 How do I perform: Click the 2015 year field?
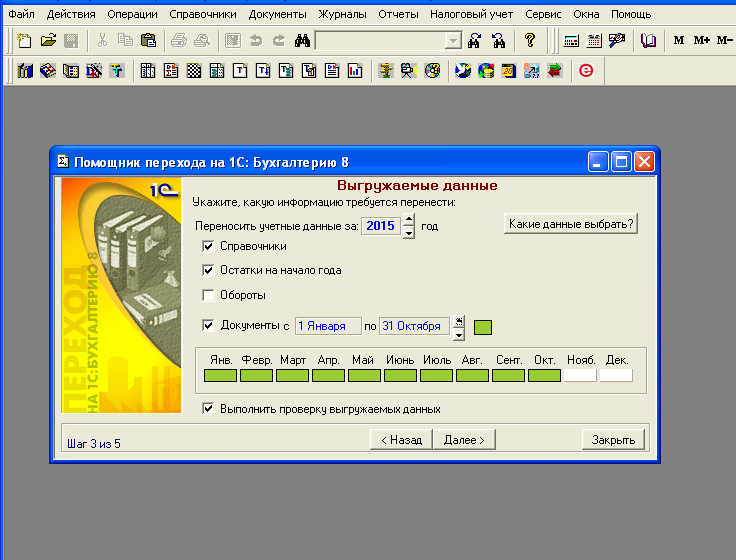(x=381, y=226)
